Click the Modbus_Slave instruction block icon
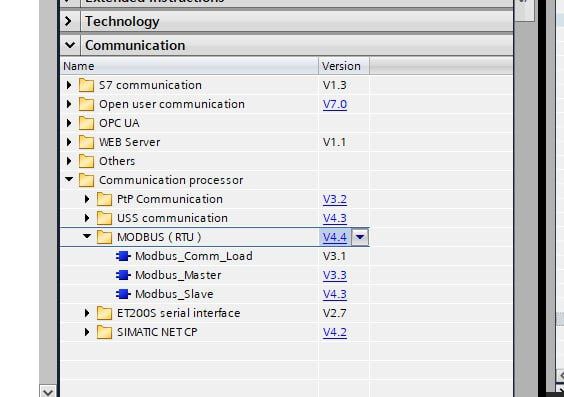 [123, 294]
